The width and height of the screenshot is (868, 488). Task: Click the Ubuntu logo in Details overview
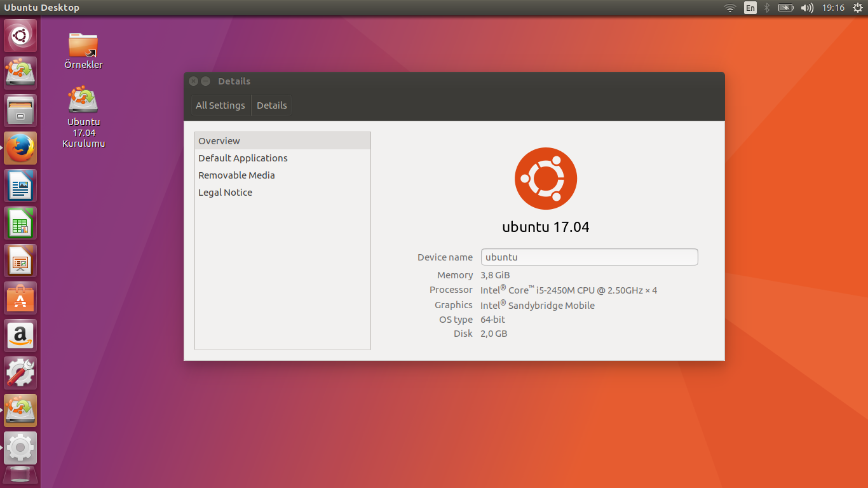coord(546,179)
